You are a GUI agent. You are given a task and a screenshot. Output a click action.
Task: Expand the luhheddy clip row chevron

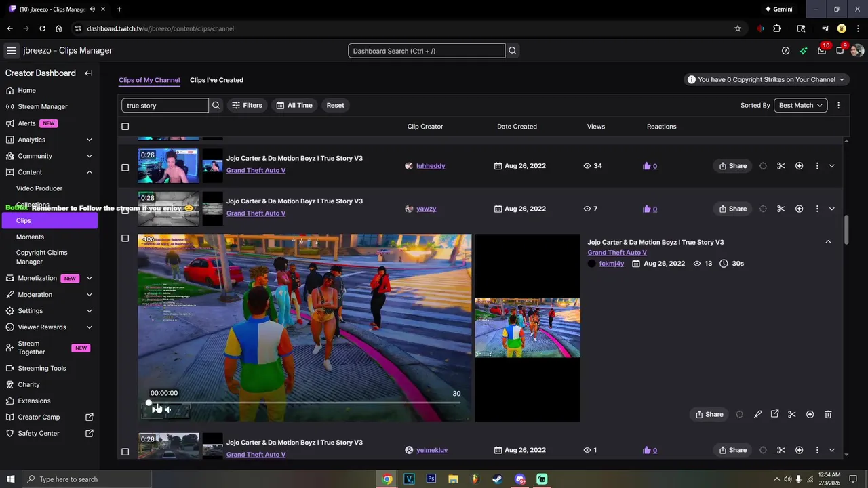tap(831, 166)
